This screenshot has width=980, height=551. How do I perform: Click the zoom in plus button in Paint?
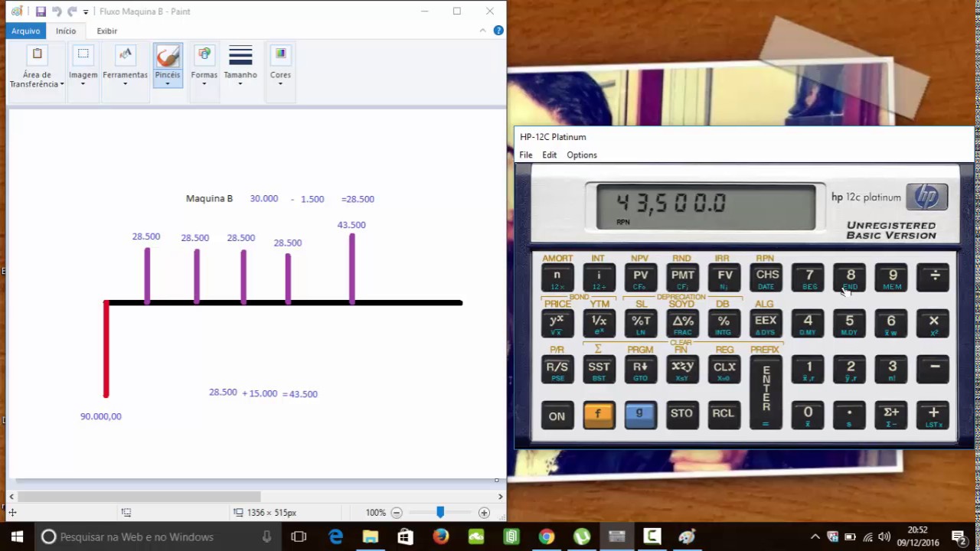click(x=484, y=513)
